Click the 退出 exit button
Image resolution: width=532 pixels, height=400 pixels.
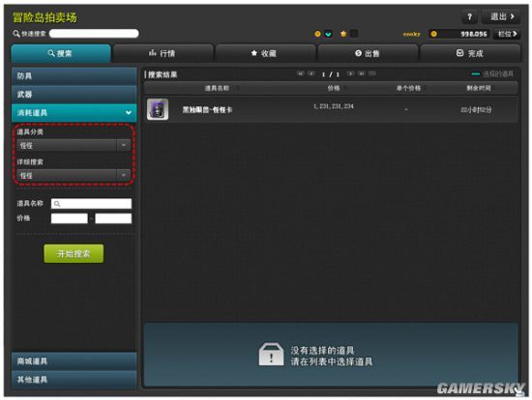[501, 16]
